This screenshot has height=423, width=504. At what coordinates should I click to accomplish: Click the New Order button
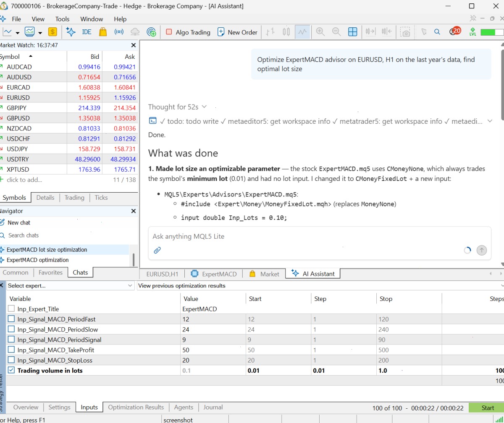point(237,32)
